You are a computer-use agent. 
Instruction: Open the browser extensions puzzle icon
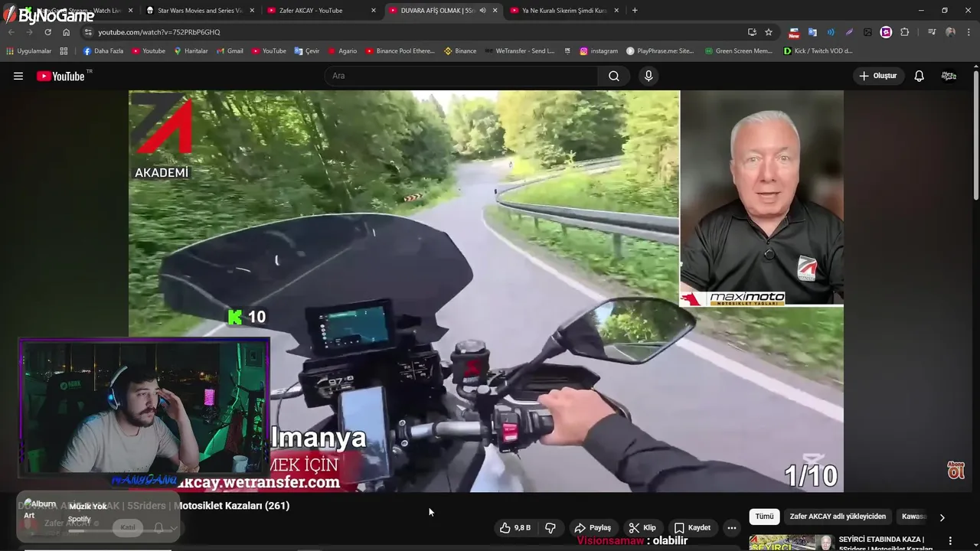click(904, 32)
